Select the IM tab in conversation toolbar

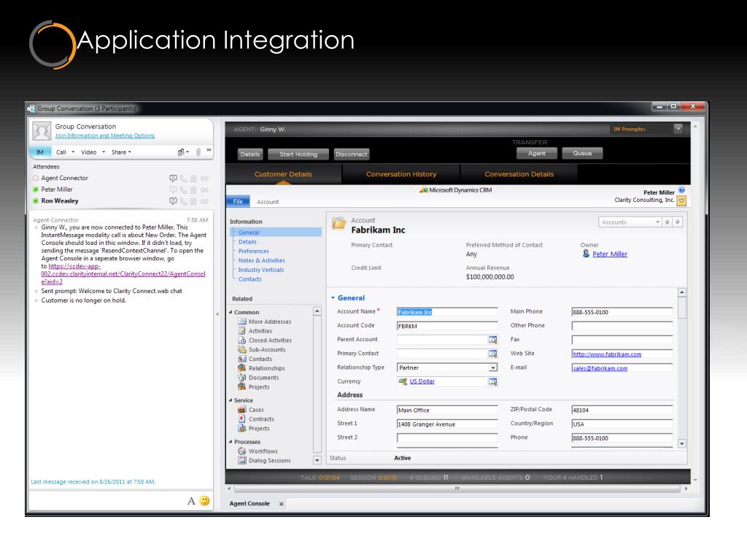(40, 152)
